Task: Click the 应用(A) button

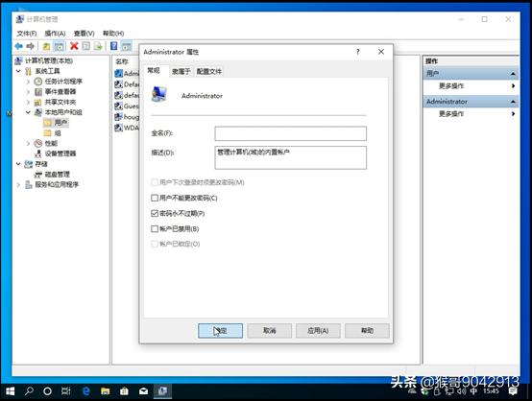Action: [318, 331]
